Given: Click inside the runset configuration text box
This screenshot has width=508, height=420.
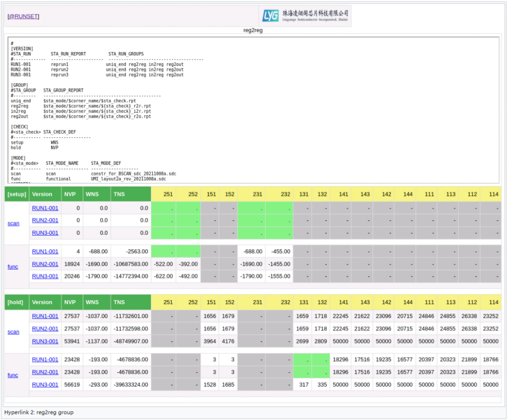Looking at the screenshot, I should tap(254, 110).
